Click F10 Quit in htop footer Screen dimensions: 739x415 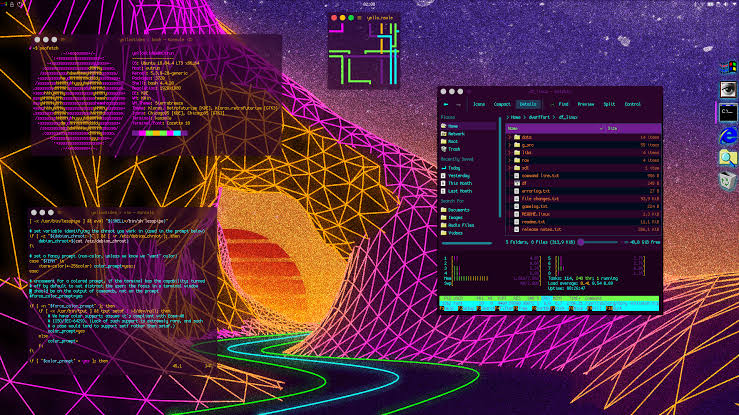614,309
